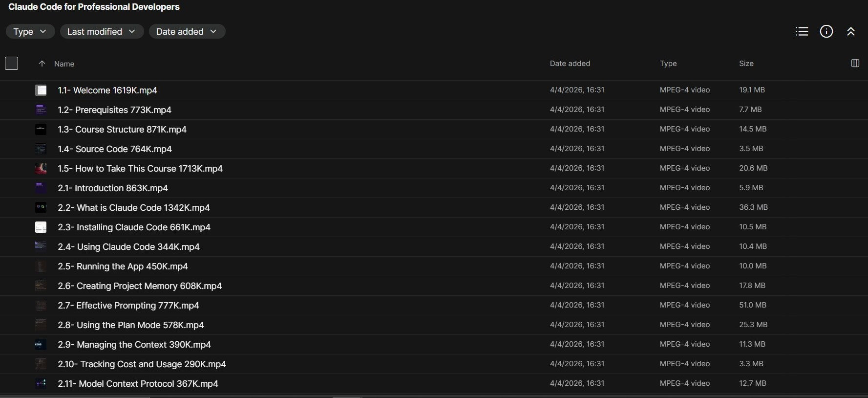Open 2.7- Effective Prompting 777K.mp4
The height and width of the screenshot is (398, 868).
point(128,306)
